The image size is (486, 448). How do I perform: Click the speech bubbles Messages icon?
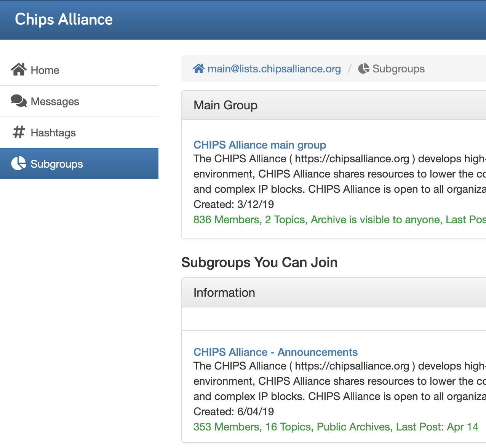pyautogui.click(x=19, y=101)
